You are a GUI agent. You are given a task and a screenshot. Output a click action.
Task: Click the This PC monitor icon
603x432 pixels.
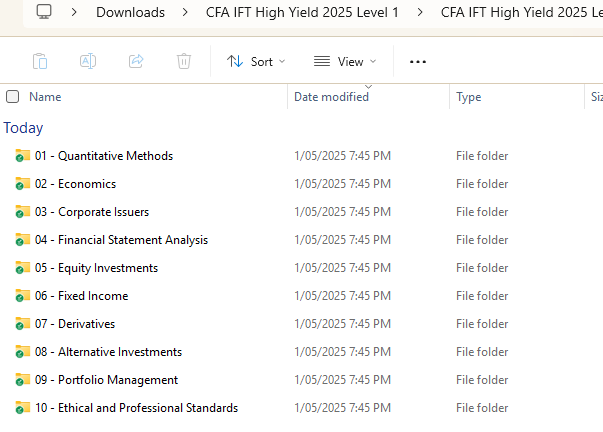tap(43, 12)
